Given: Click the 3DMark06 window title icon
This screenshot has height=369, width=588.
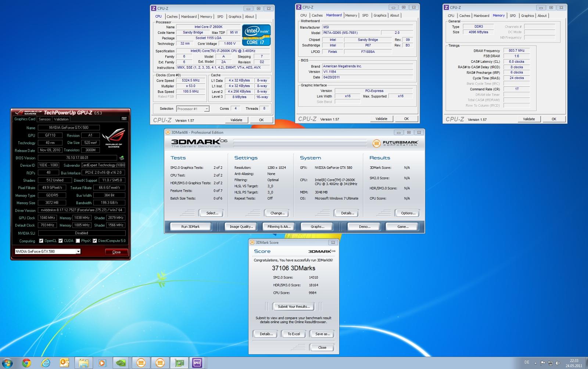Looking at the screenshot, I should (x=168, y=132).
